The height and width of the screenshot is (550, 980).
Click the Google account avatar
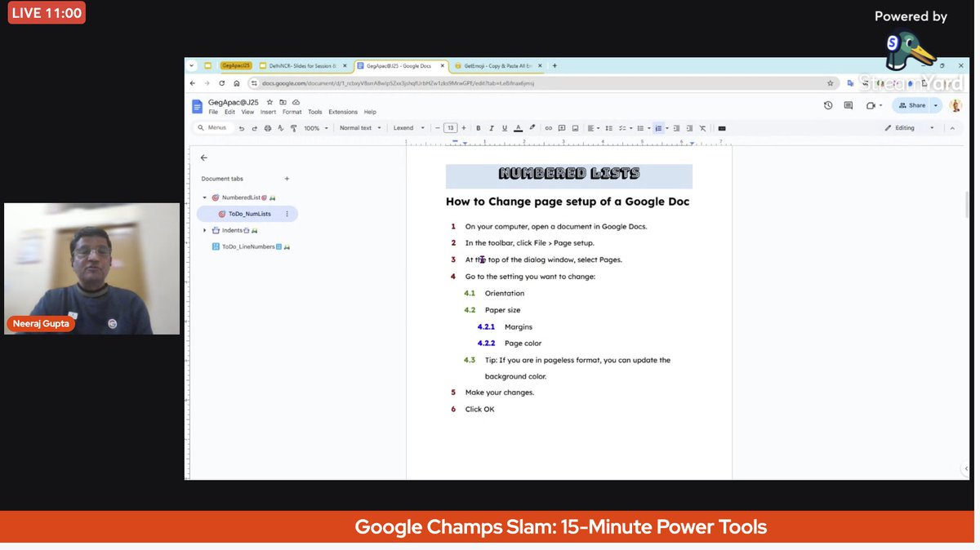tap(957, 105)
